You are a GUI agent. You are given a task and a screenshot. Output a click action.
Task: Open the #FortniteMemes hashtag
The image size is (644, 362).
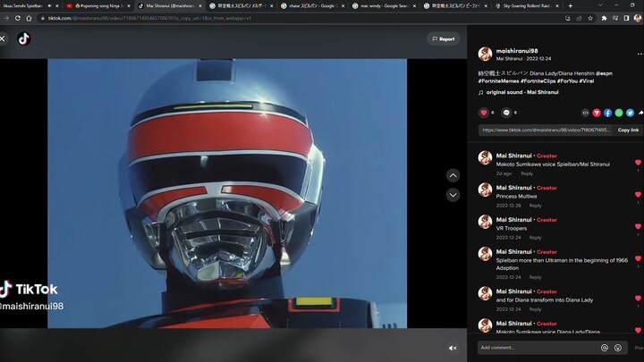pos(498,80)
